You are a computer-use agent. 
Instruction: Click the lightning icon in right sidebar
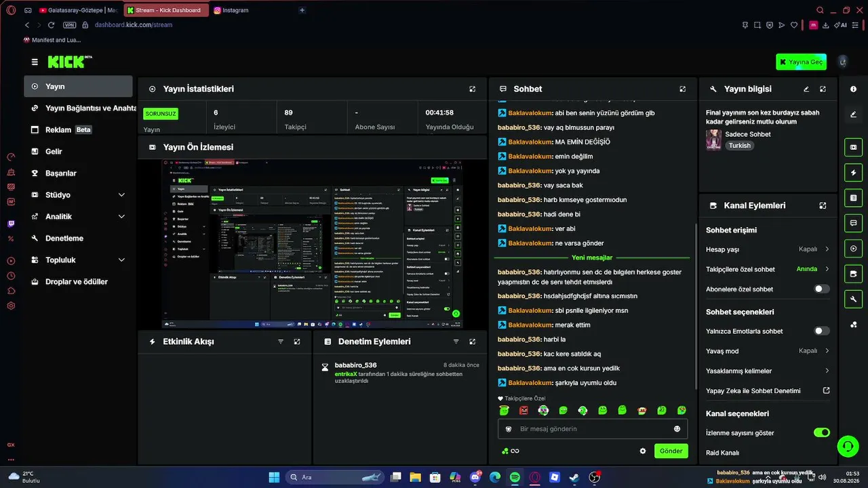pos(854,172)
